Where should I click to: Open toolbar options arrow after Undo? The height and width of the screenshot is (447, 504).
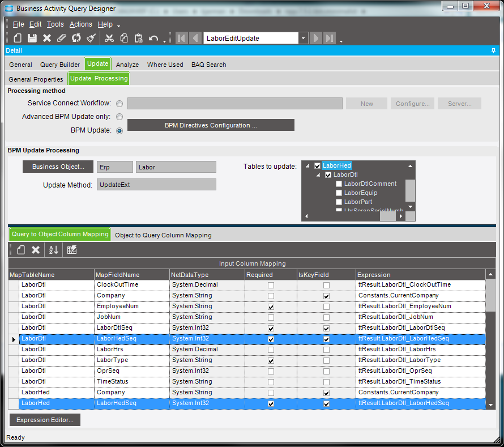pyautogui.click(x=164, y=41)
